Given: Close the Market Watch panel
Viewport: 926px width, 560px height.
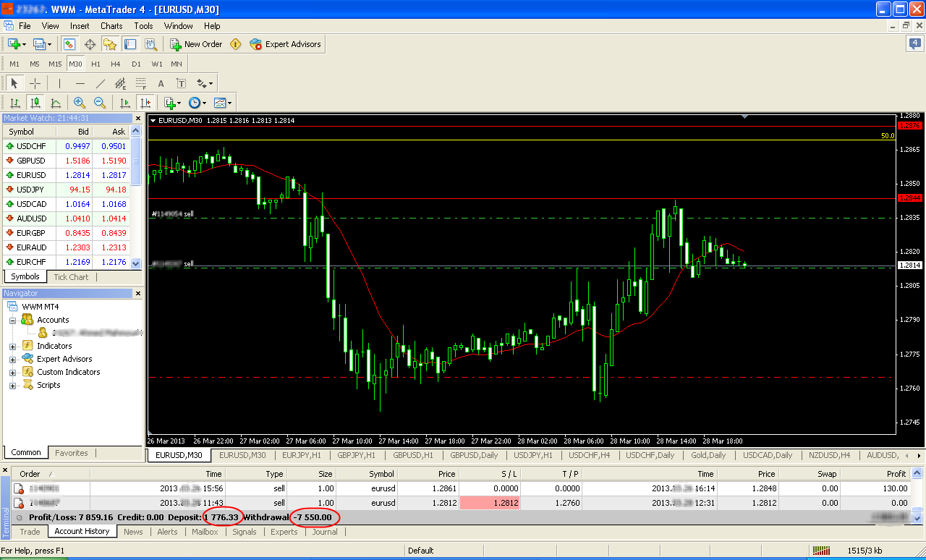Looking at the screenshot, I should point(138,118).
